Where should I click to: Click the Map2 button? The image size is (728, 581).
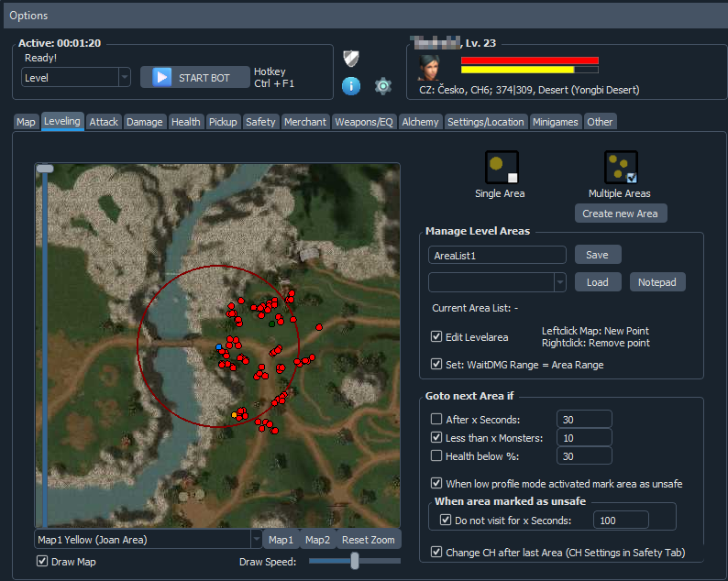tap(317, 540)
